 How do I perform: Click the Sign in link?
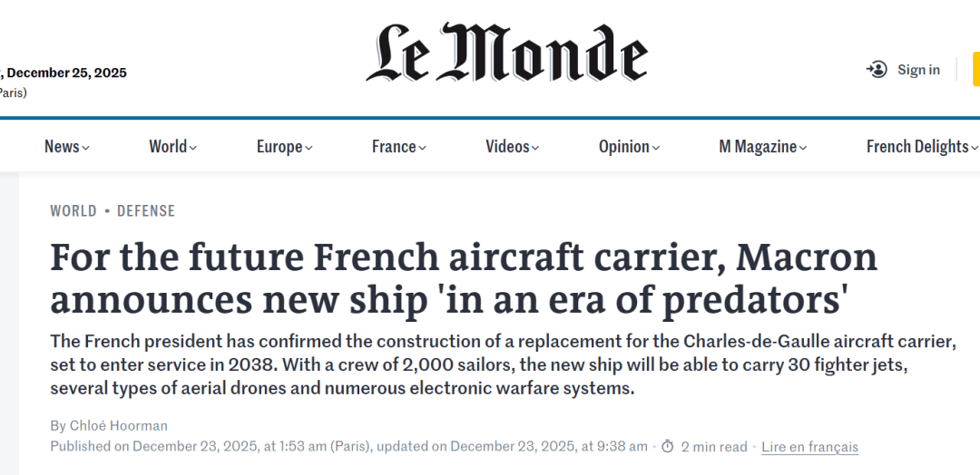point(918,70)
